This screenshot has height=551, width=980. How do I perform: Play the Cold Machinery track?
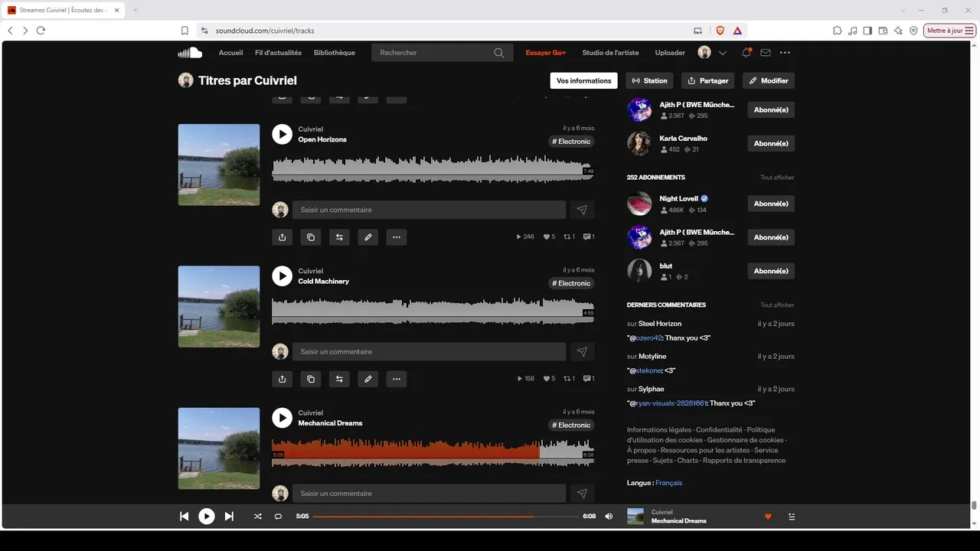(x=283, y=276)
